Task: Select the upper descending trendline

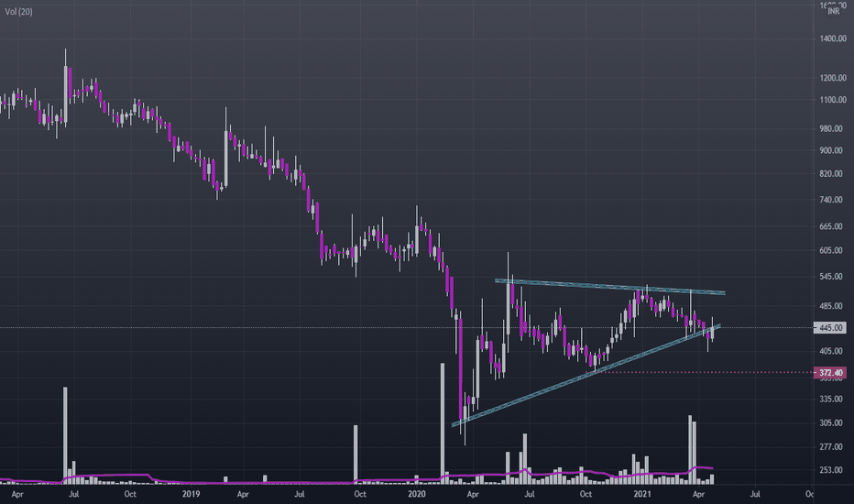Action: (x=610, y=287)
